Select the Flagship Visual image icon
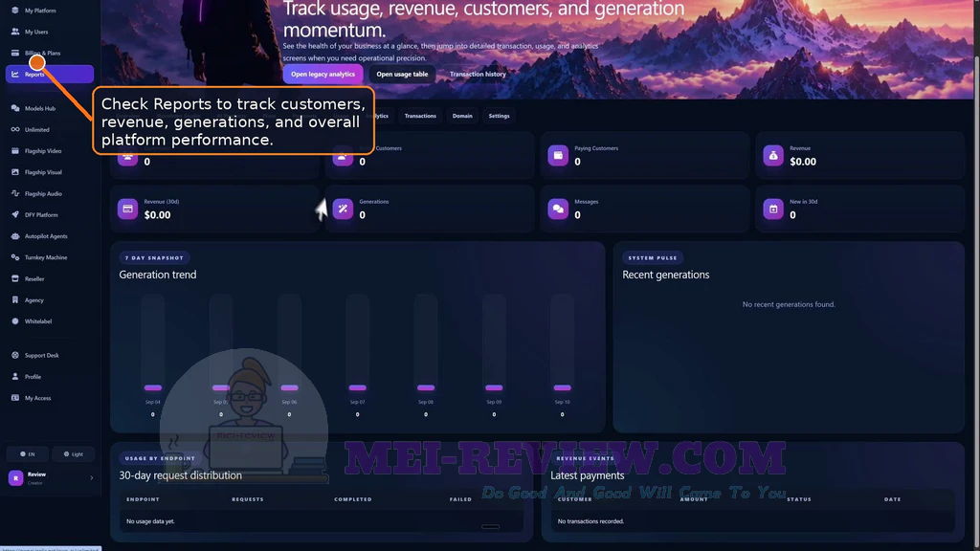This screenshot has width=980, height=551. [x=15, y=172]
